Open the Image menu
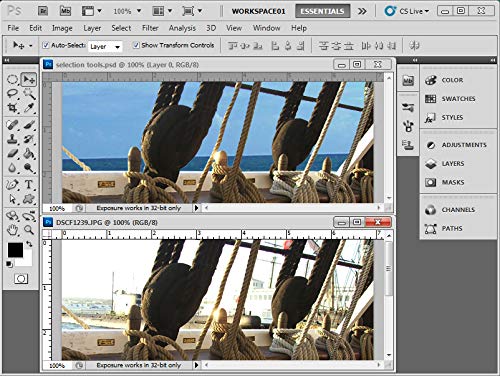 coord(62,28)
